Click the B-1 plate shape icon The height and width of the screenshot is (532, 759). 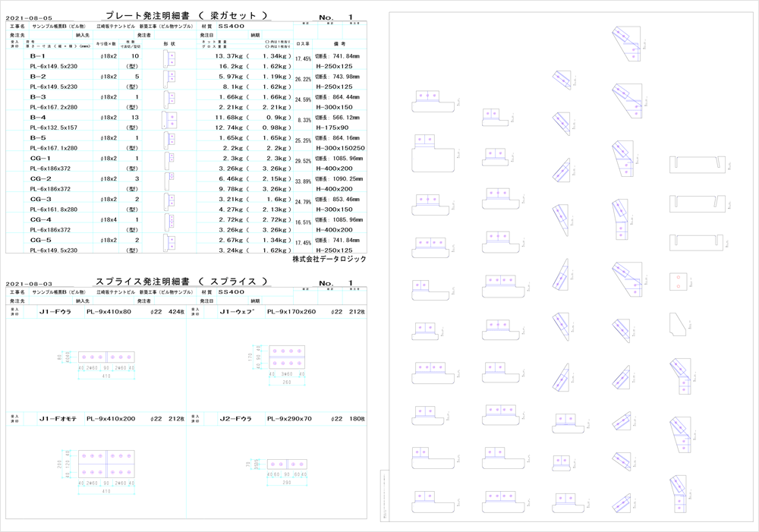click(x=171, y=61)
